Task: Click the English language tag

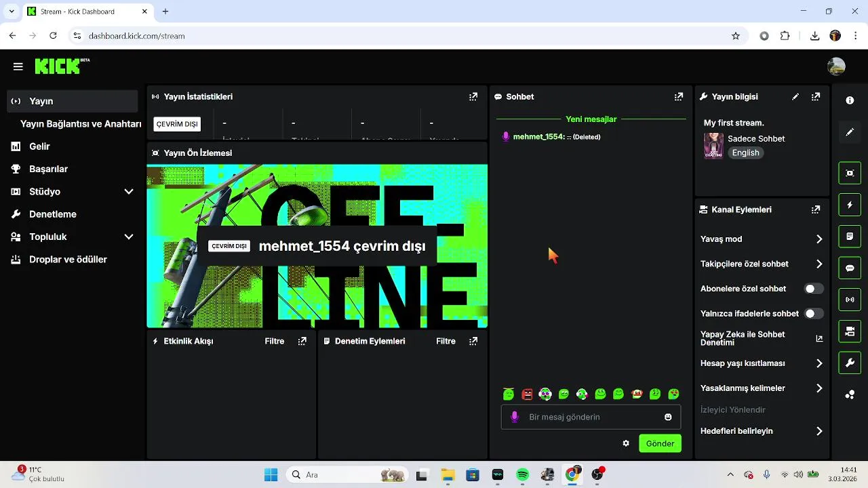Action: point(745,153)
